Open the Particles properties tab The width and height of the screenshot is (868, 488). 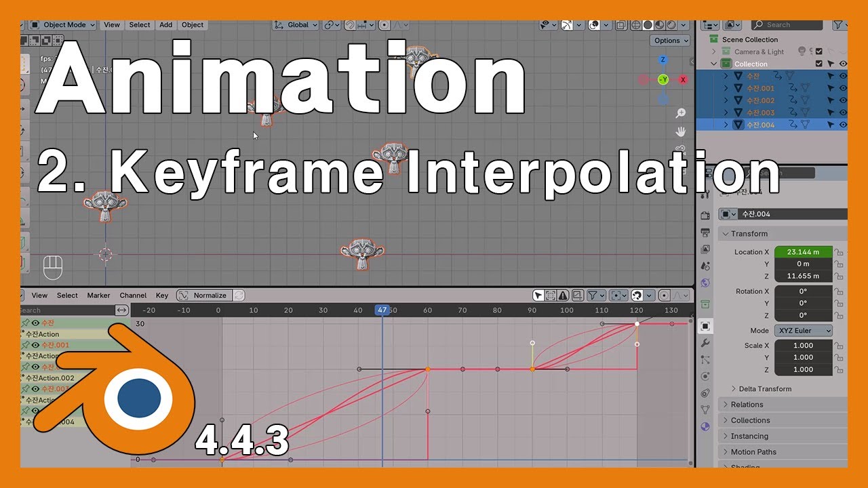[705, 360]
